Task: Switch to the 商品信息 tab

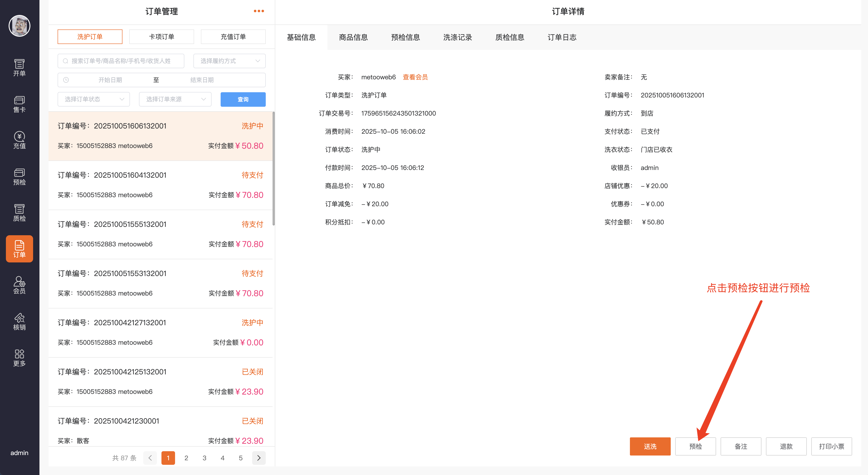Action: click(x=353, y=37)
